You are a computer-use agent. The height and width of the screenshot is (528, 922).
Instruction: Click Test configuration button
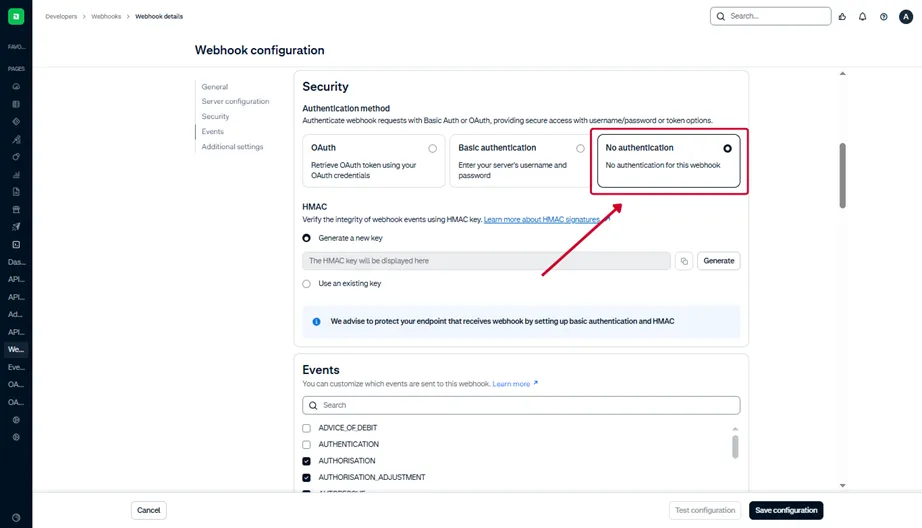(705, 510)
